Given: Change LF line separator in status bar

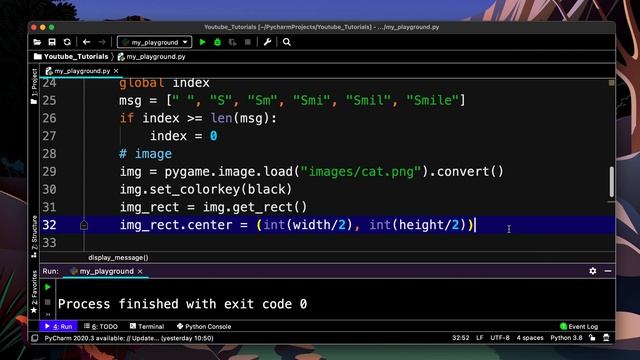Looking at the screenshot, I should (x=480, y=338).
